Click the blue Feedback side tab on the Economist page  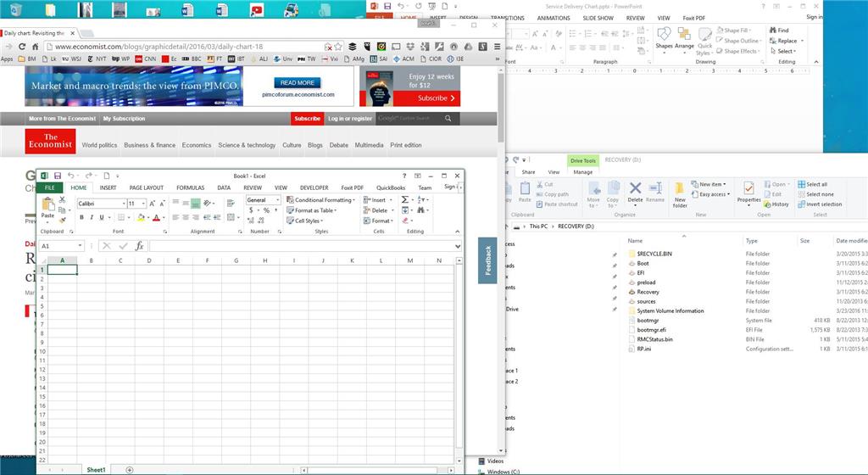pyautogui.click(x=487, y=260)
